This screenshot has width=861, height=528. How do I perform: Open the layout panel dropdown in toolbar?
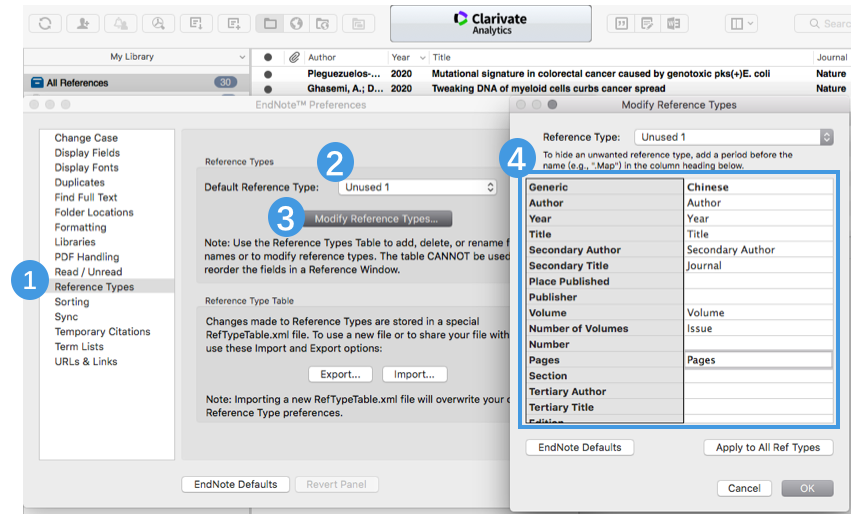click(x=744, y=23)
